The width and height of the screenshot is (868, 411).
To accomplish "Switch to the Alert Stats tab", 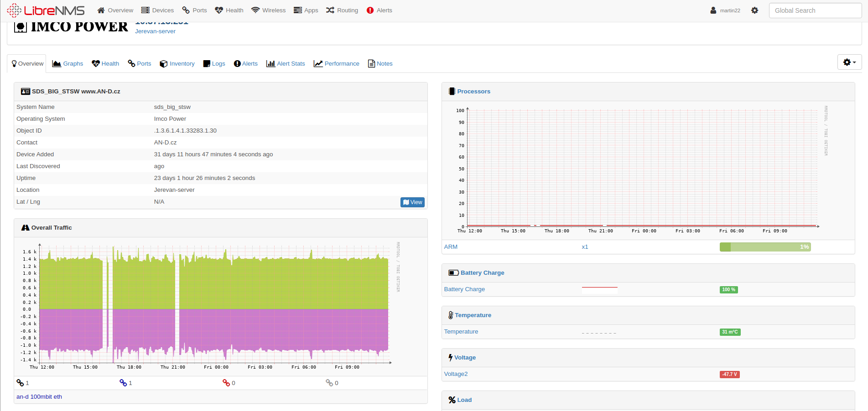I will point(286,64).
